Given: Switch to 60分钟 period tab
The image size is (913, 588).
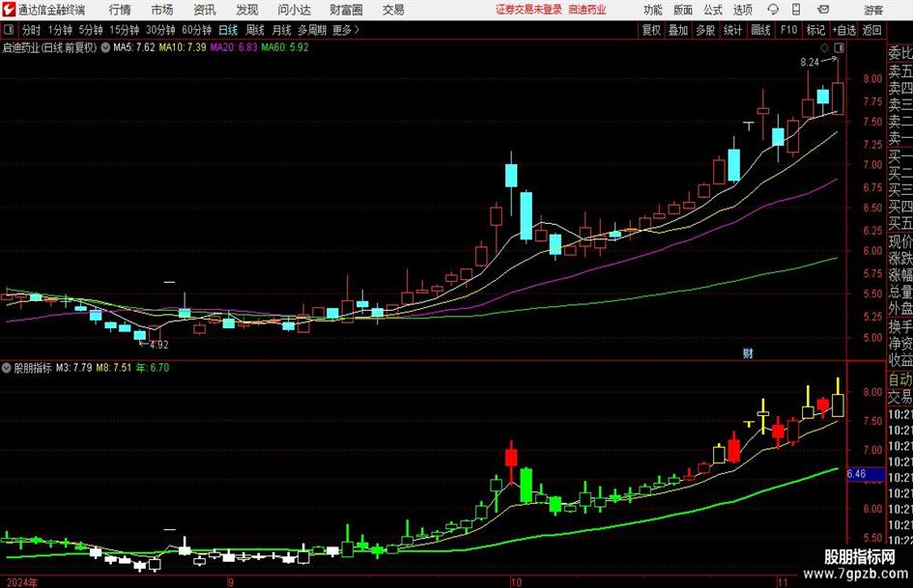Looking at the screenshot, I should (197, 30).
